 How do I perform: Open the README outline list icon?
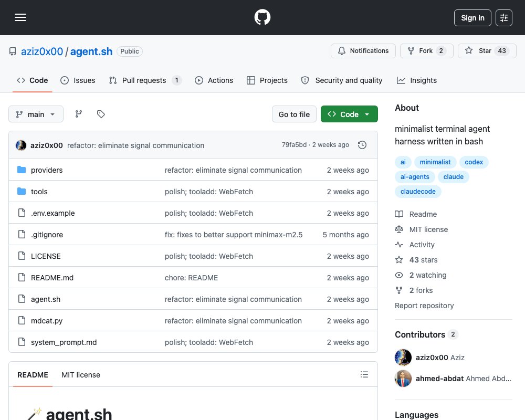point(364,374)
